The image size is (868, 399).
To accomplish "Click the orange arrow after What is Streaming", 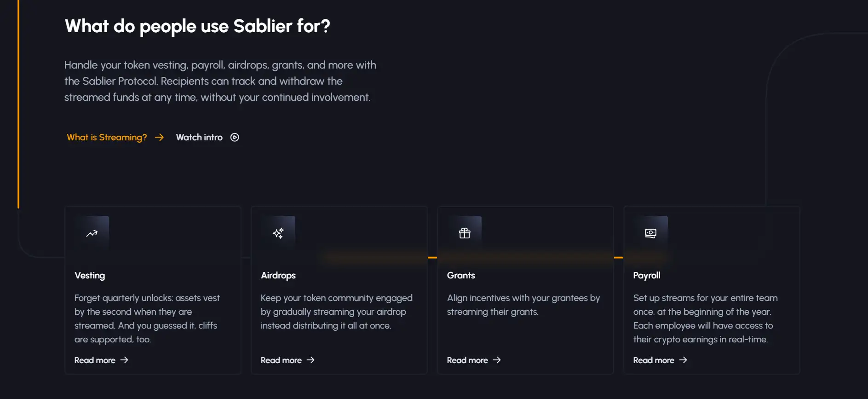I will click(x=159, y=137).
